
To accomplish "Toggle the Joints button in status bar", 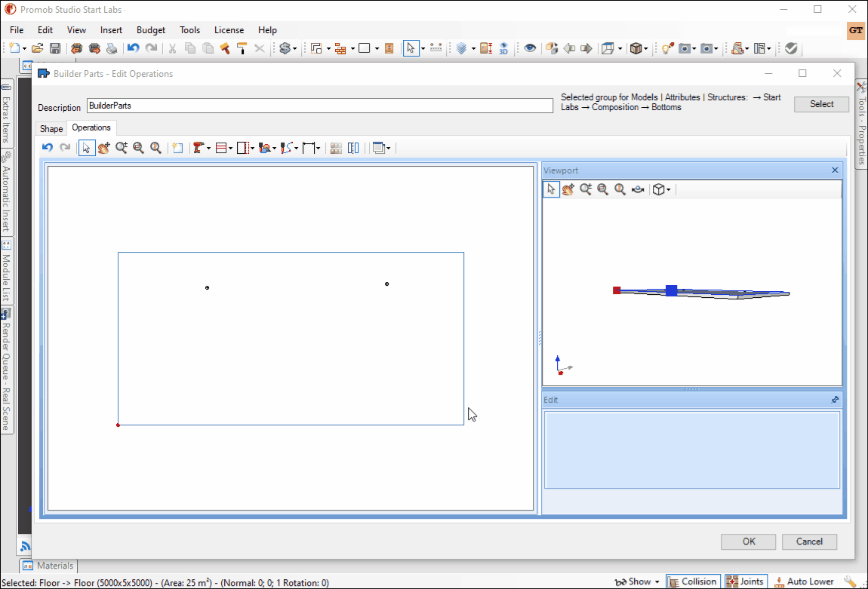I will (x=745, y=581).
